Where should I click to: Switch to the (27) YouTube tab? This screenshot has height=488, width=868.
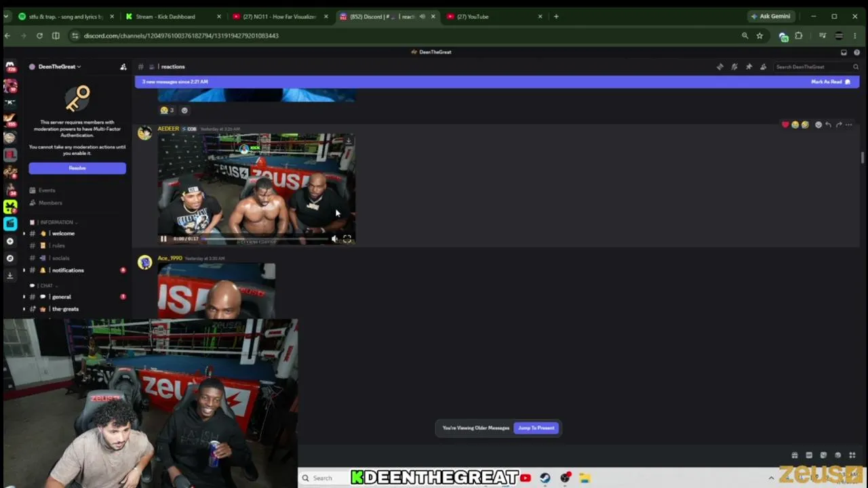click(x=494, y=16)
